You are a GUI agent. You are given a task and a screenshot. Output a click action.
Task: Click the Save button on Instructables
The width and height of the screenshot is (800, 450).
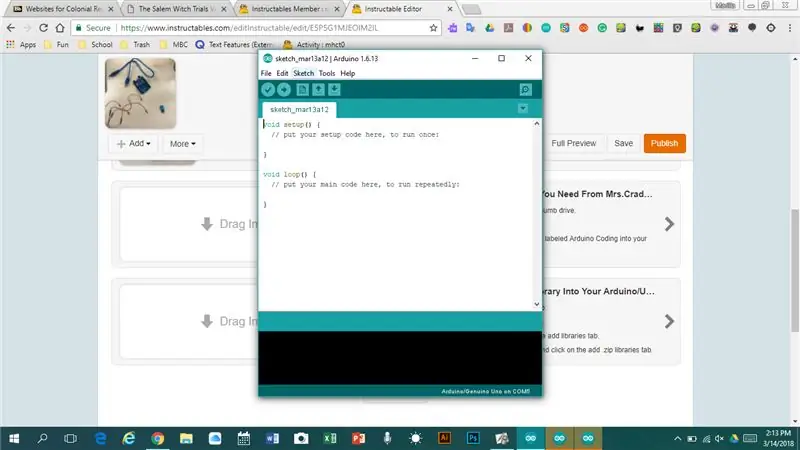coord(623,143)
